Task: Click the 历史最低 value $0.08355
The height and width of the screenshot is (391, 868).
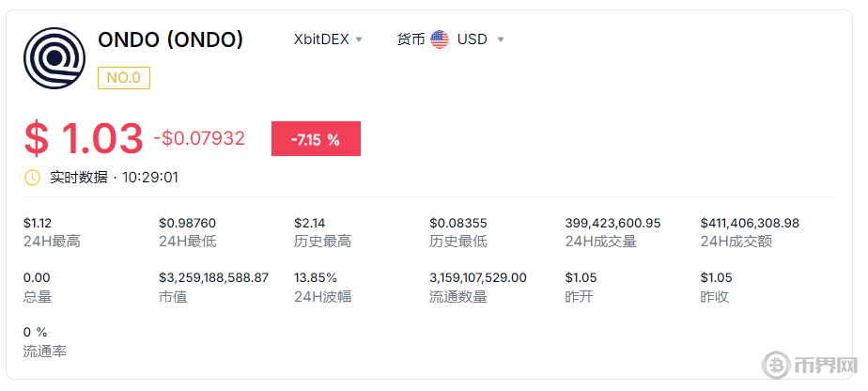Action: [458, 223]
